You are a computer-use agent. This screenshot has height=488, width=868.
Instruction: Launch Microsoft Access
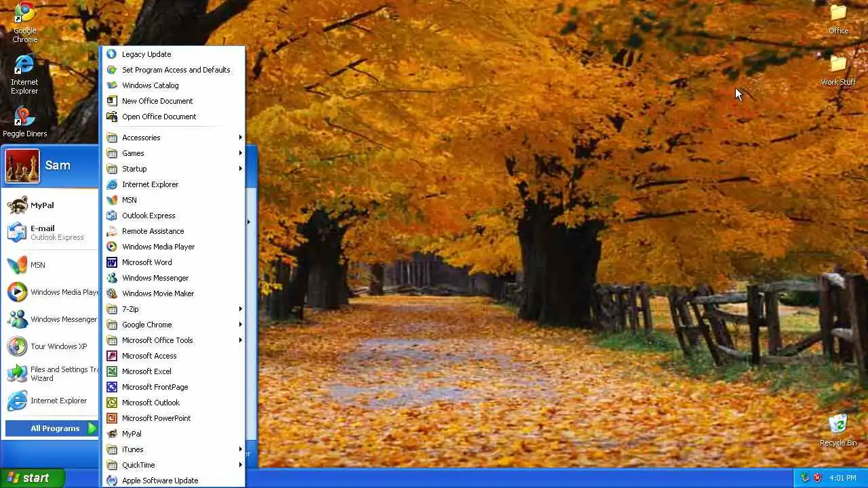point(173,356)
